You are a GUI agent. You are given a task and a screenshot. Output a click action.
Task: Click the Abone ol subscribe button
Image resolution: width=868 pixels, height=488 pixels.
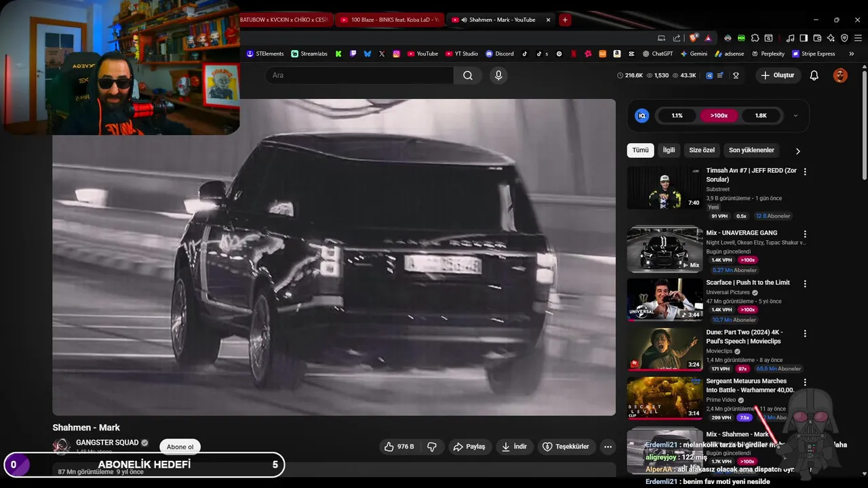coord(180,447)
